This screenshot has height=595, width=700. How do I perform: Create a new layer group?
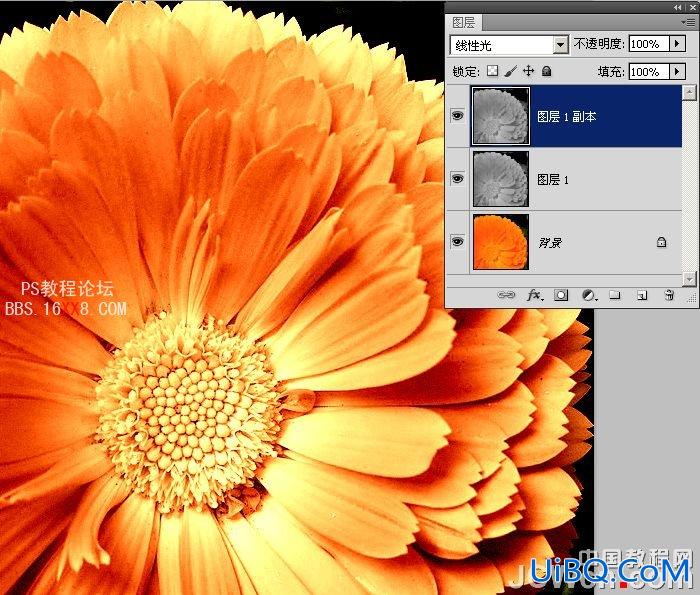[x=615, y=295]
